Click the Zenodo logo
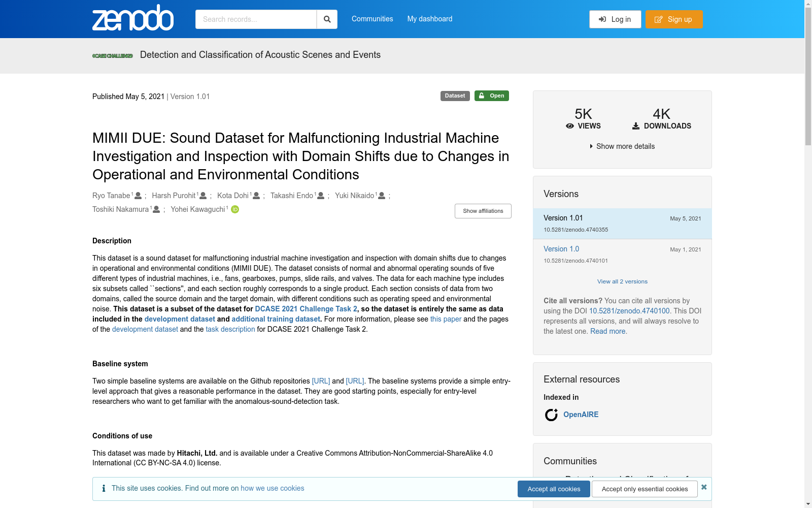This screenshot has height=508, width=812. click(x=133, y=18)
